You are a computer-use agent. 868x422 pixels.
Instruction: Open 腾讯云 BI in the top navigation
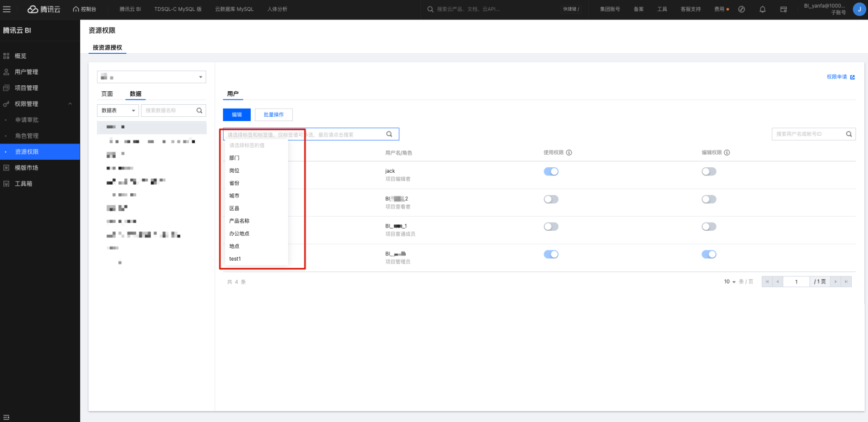coord(130,9)
